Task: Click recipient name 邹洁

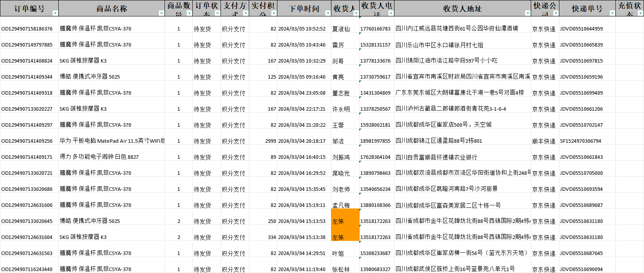Action: coord(338,141)
